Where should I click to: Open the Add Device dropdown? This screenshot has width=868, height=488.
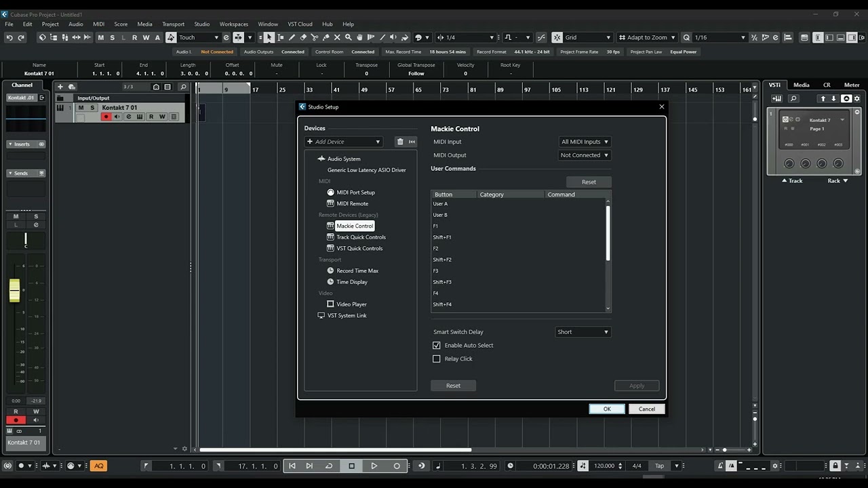(x=344, y=142)
